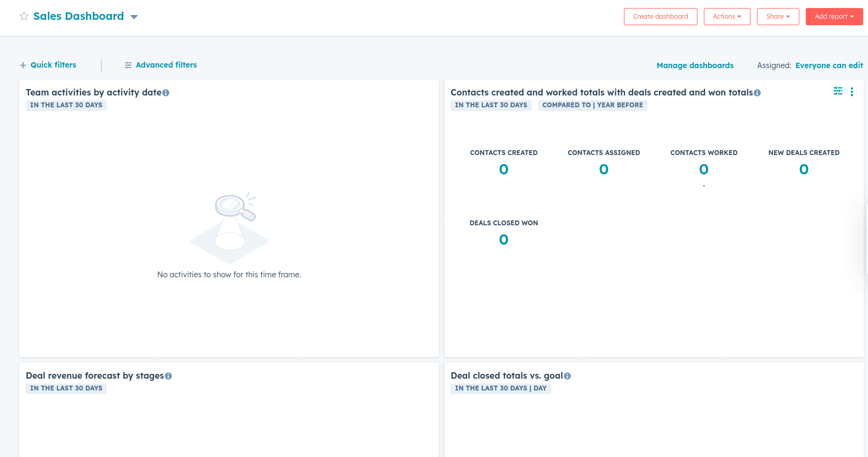
Task: Click the Everyone can edit link
Action: pos(829,65)
